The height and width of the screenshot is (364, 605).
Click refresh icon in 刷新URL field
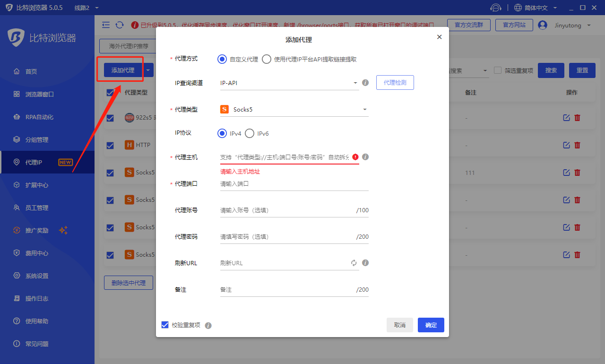click(354, 263)
